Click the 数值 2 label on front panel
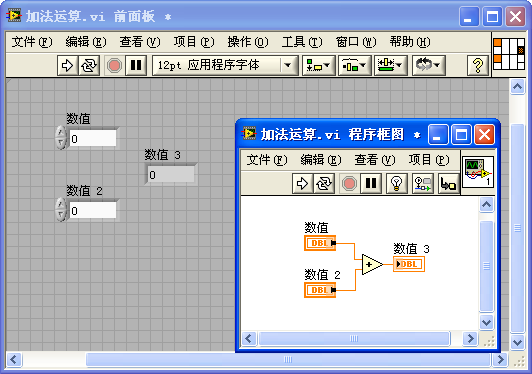 (x=84, y=191)
